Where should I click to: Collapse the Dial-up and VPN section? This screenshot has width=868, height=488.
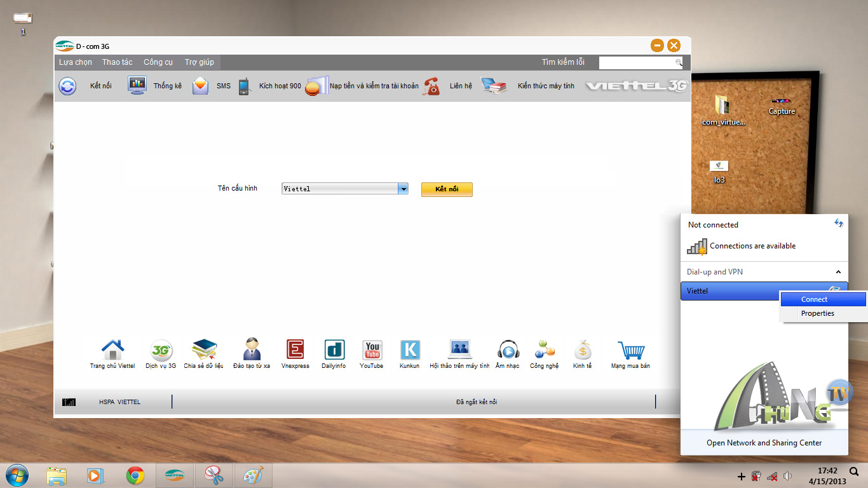(x=838, y=272)
